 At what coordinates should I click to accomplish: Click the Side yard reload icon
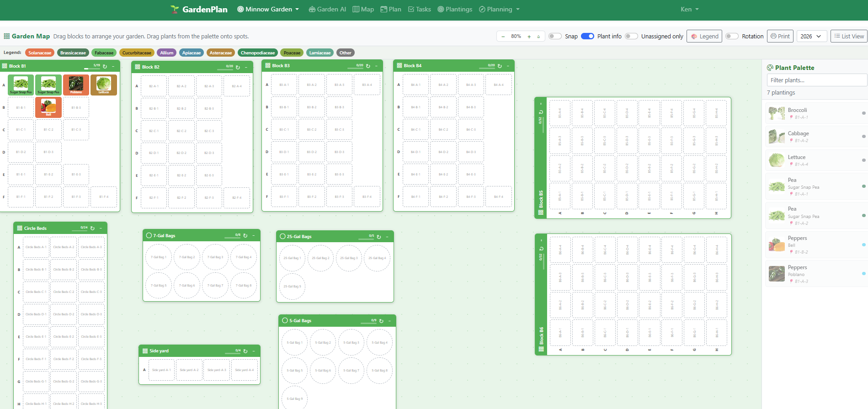(245, 351)
